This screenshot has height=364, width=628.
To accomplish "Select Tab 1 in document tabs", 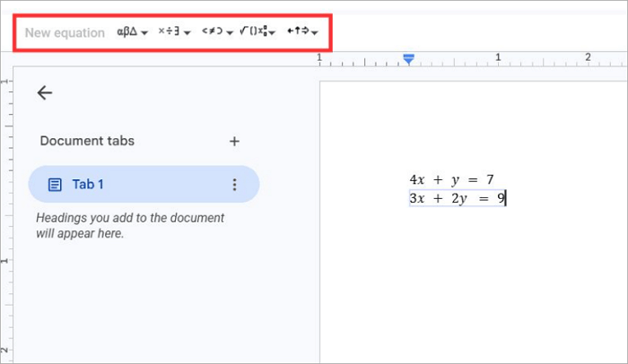I will [x=144, y=184].
